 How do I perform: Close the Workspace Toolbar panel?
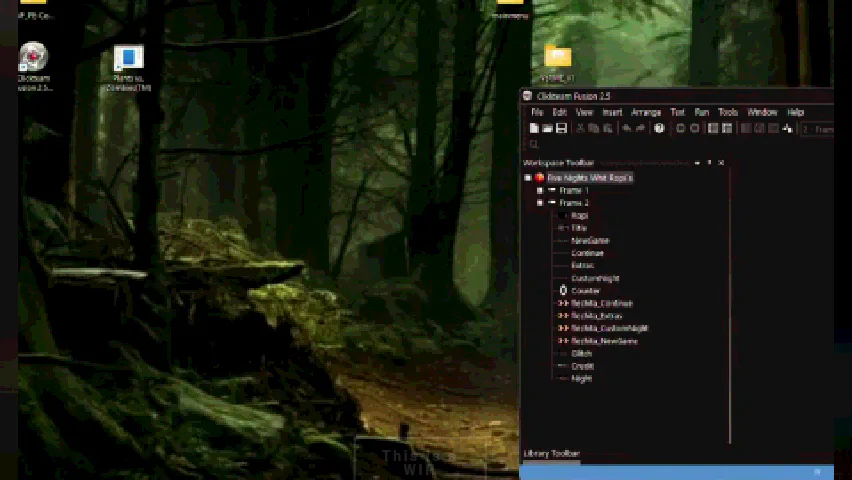tap(721, 163)
